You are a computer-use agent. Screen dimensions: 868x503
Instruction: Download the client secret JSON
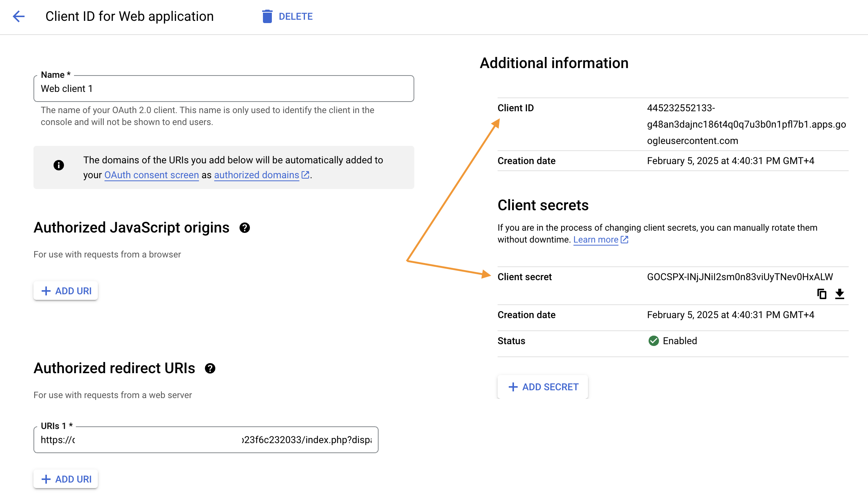[x=839, y=294]
